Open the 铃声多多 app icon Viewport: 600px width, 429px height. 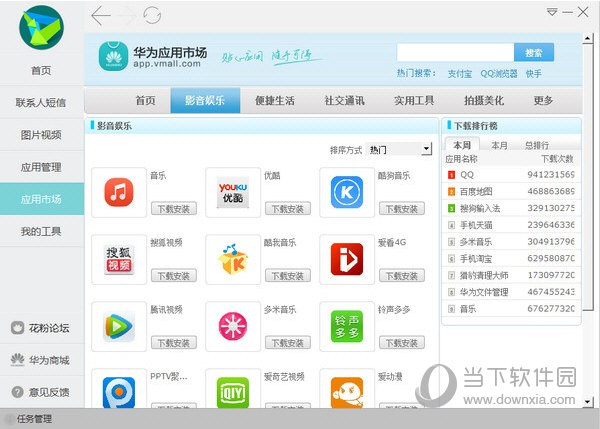pyautogui.click(x=347, y=326)
